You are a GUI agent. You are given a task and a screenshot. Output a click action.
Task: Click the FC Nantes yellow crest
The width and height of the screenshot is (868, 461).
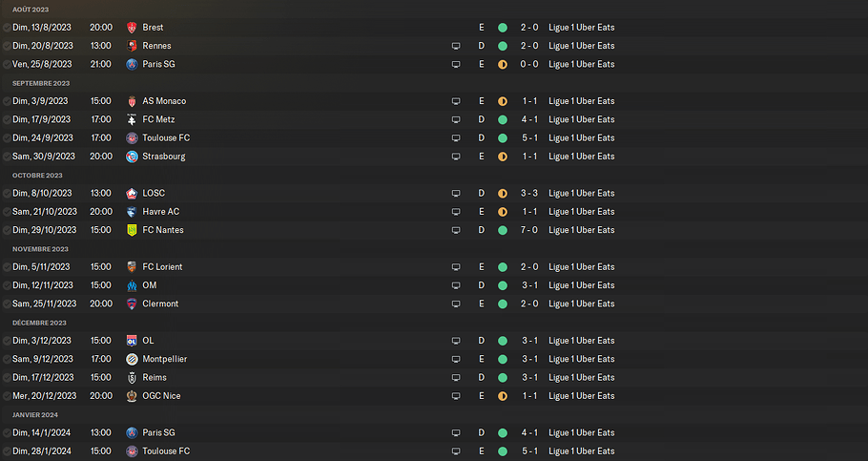132,230
